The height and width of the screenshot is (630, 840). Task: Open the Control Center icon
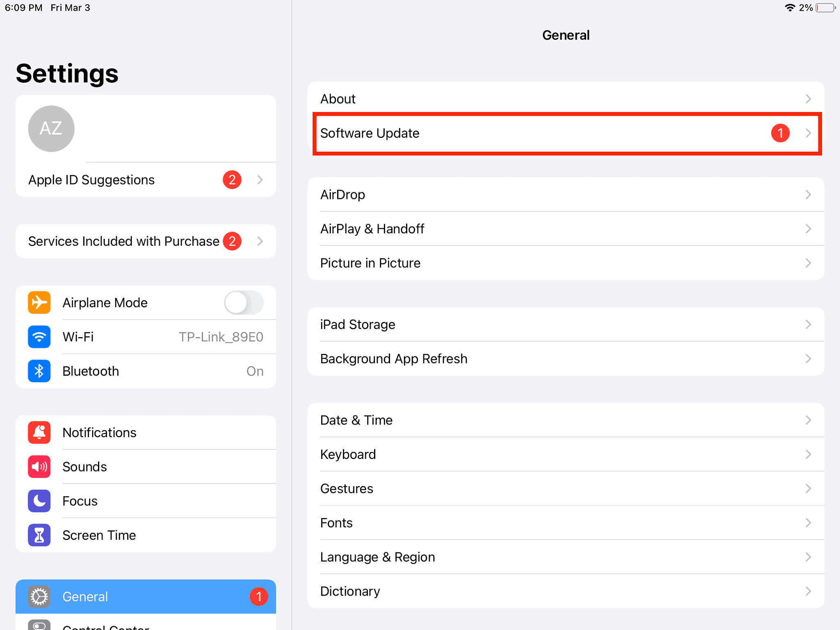tap(39, 625)
